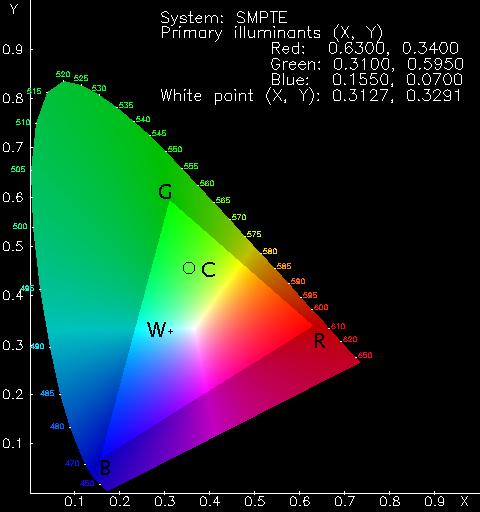Click the 0.3 tick label on X axis
The image size is (480, 512).
[165, 501]
